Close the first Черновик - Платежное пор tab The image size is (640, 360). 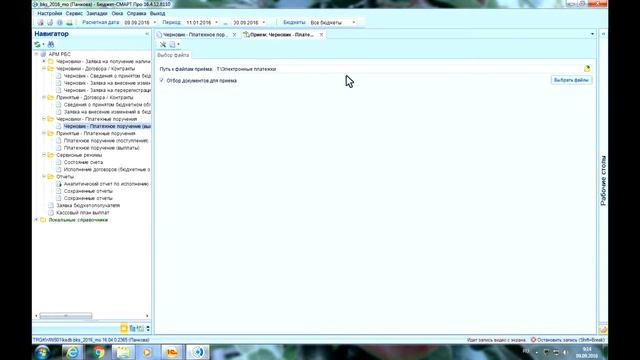coord(234,35)
